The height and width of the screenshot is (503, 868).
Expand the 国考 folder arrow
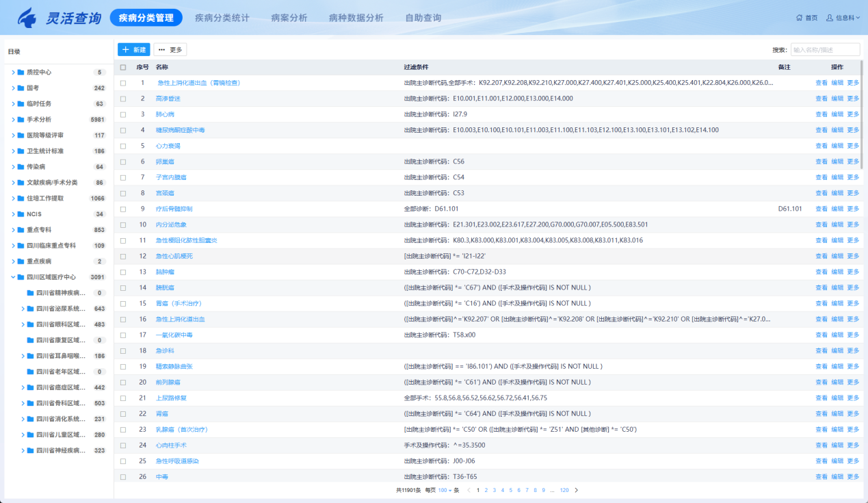(12, 88)
